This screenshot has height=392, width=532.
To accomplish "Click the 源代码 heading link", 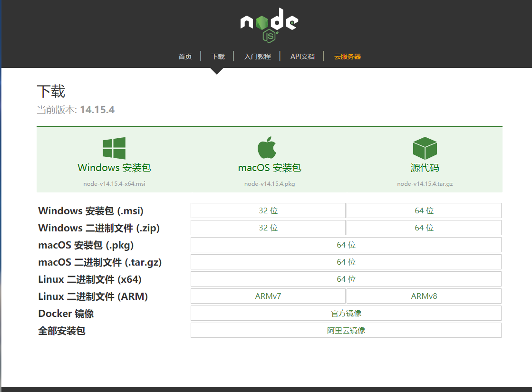I will pyautogui.click(x=425, y=168).
